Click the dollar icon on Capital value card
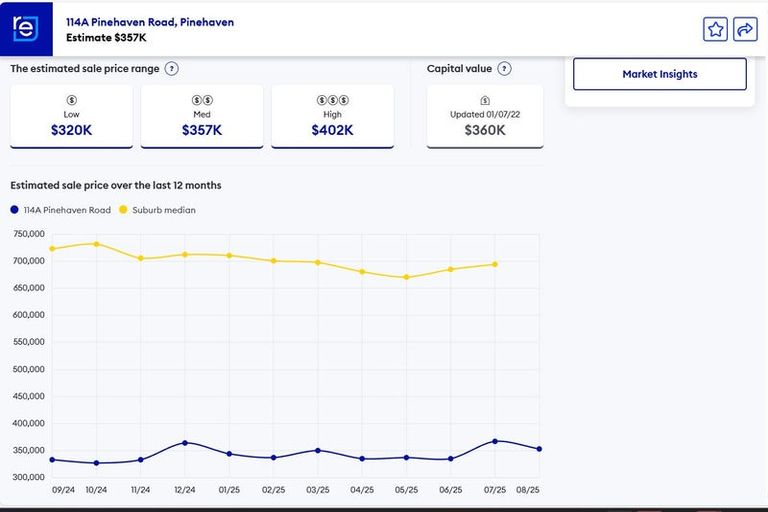Viewport: 768px width, 512px height. (x=485, y=100)
